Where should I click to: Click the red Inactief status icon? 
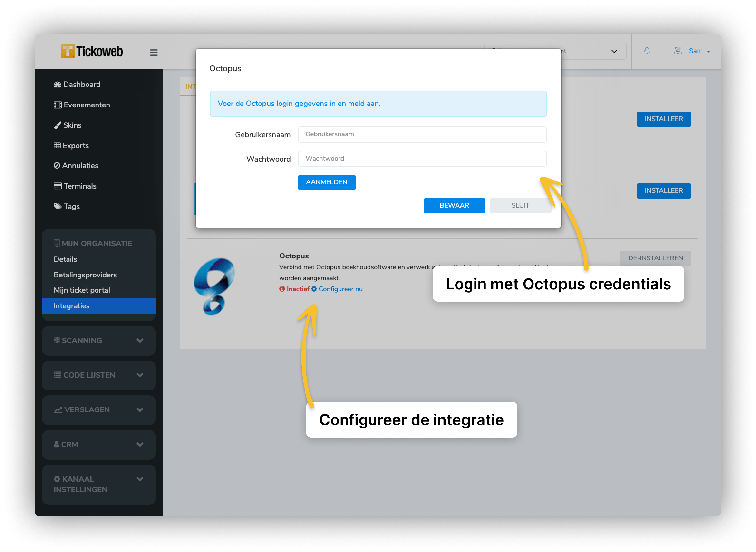(282, 289)
